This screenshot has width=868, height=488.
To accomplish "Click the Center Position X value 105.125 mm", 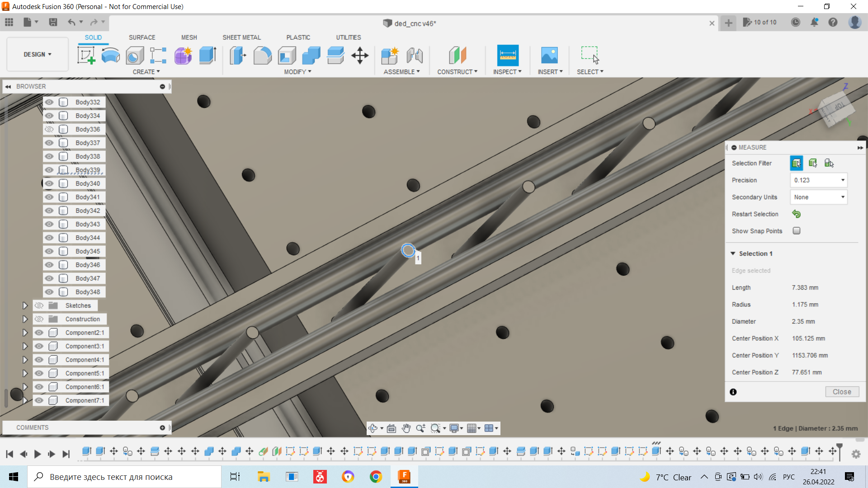I will (808, 338).
